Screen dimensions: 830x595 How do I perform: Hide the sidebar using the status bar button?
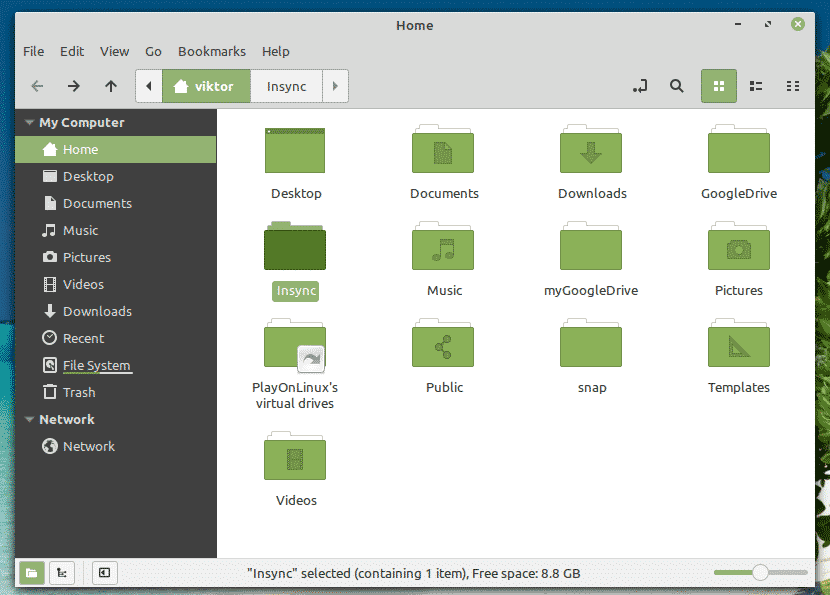click(x=104, y=573)
